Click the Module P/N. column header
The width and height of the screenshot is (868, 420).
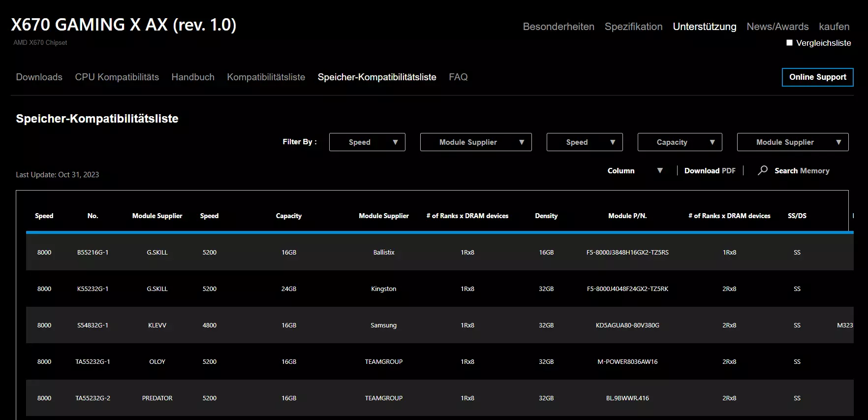pyautogui.click(x=627, y=216)
